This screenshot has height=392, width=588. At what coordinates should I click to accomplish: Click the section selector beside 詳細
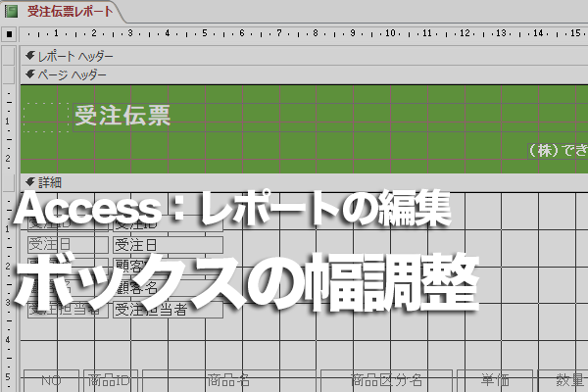pyautogui.click(x=9, y=182)
